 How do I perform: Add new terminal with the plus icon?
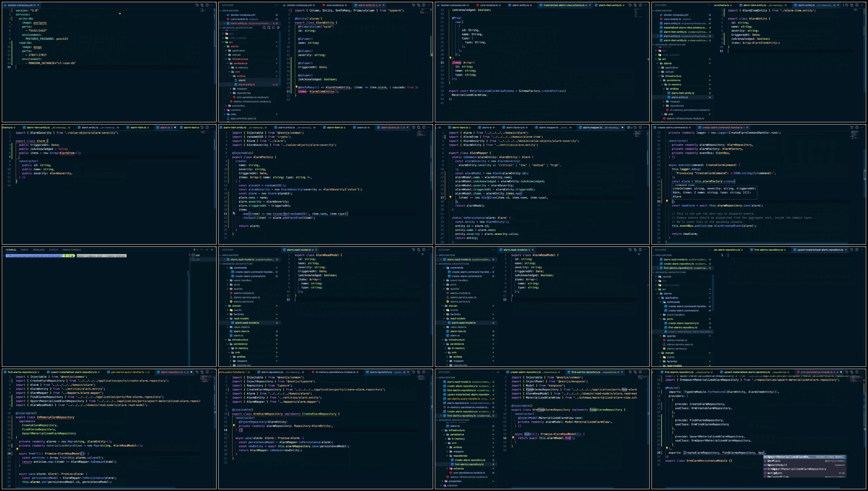tap(194, 250)
